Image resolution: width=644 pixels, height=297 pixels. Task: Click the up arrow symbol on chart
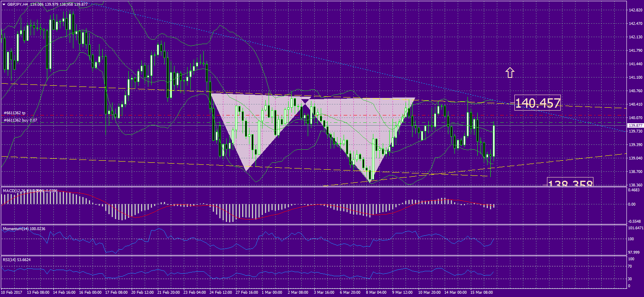[510, 73]
